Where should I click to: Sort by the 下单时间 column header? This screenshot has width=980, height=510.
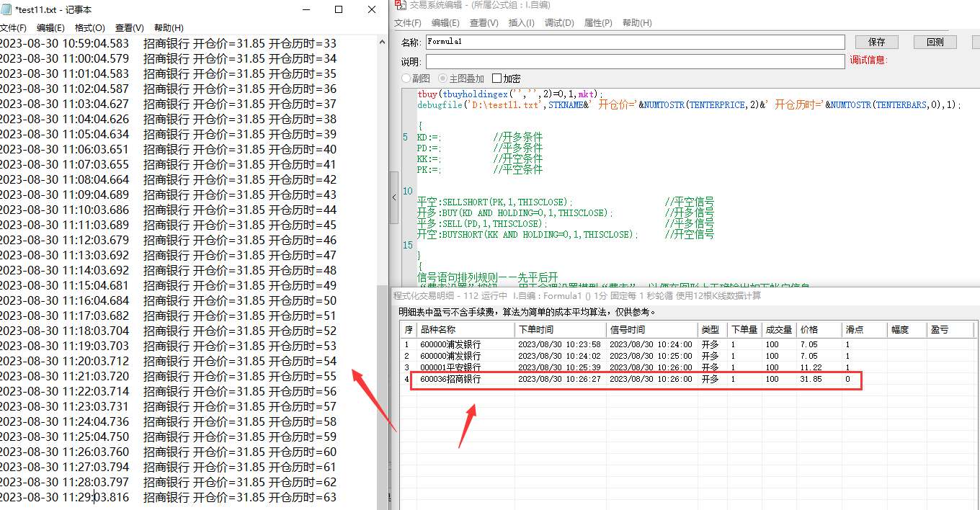(x=559, y=330)
